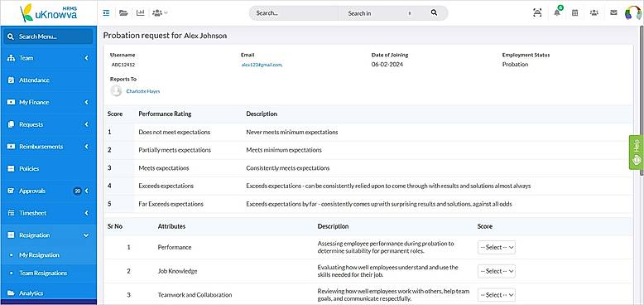Click the Timesheet list icon in sidebar

pyautogui.click(x=11, y=213)
